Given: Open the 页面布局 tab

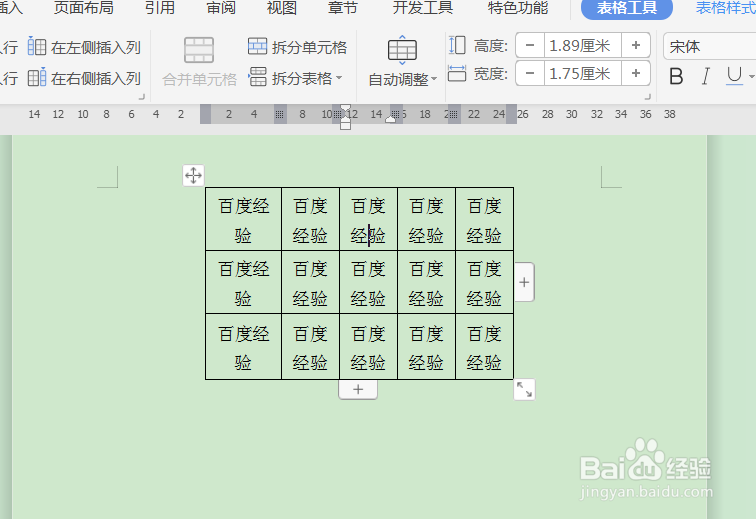Looking at the screenshot, I should (83, 8).
